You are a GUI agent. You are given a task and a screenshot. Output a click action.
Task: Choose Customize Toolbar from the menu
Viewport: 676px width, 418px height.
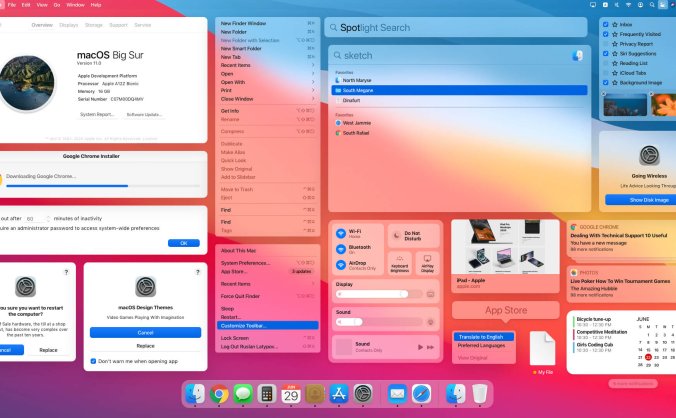[x=266, y=326]
